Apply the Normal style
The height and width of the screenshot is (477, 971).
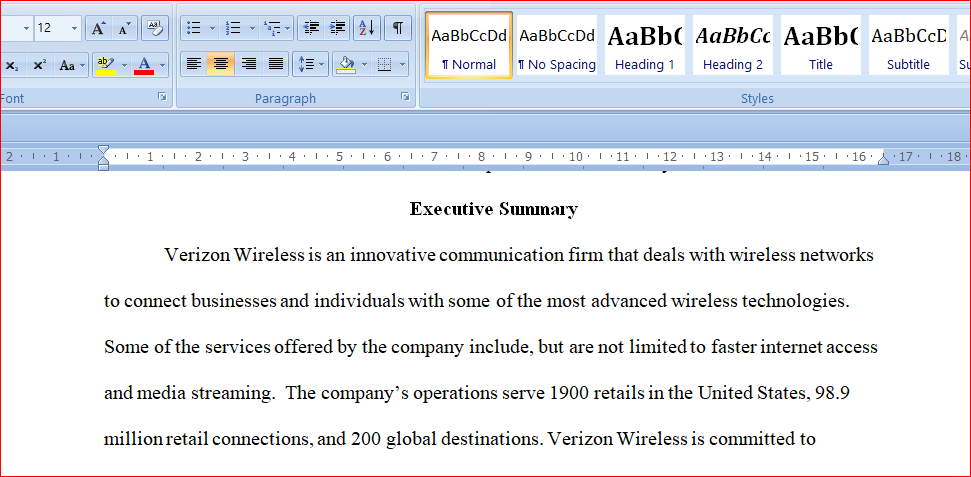pos(469,45)
